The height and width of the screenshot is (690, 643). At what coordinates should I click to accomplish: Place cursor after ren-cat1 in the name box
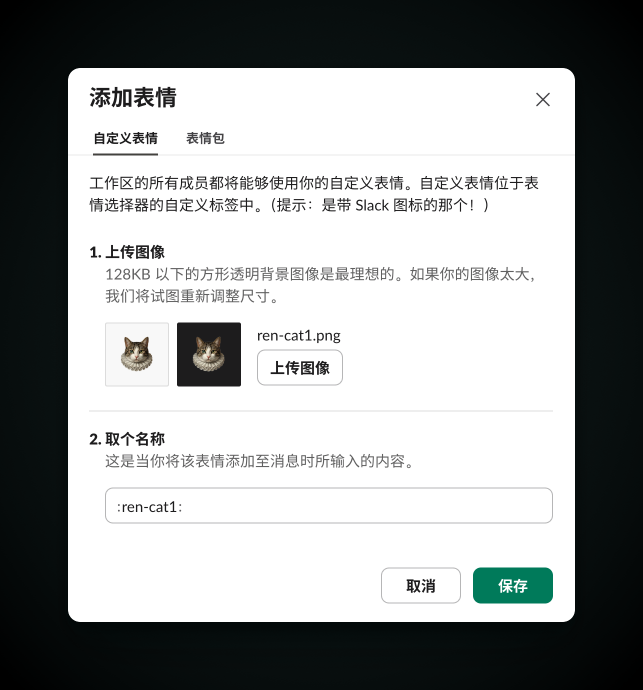click(x=177, y=507)
